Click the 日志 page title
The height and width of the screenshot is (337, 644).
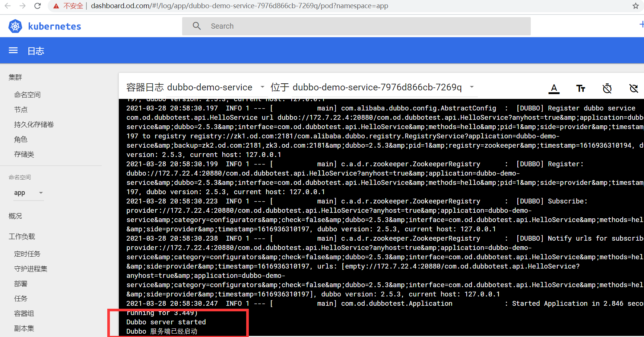pos(36,51)
